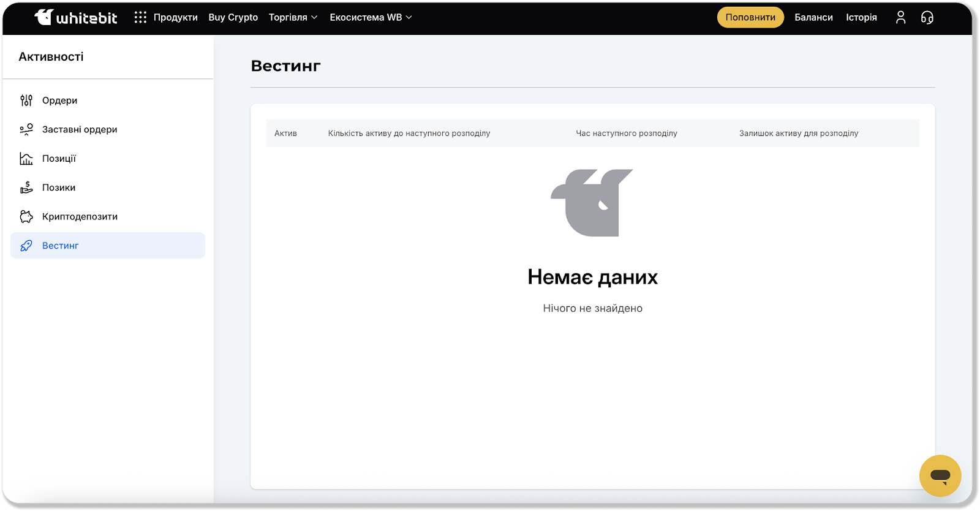Click the Криптодепозити piggy bank icon
The image size is (980, 511).
pos(26,216)
